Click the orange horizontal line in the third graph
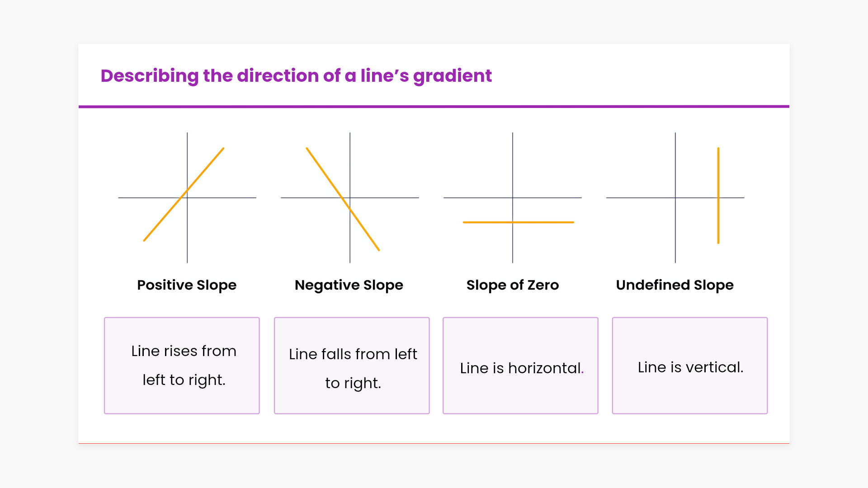 [542, 222]
